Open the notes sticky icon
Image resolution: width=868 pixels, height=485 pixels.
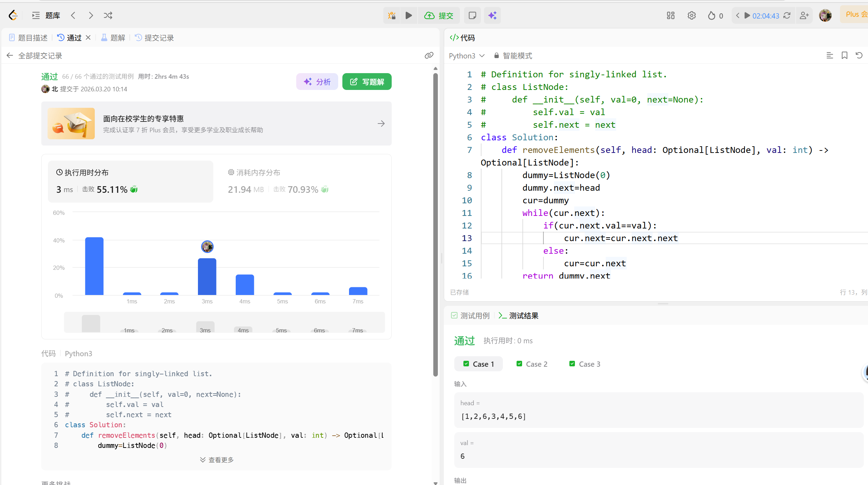(472, 15)
